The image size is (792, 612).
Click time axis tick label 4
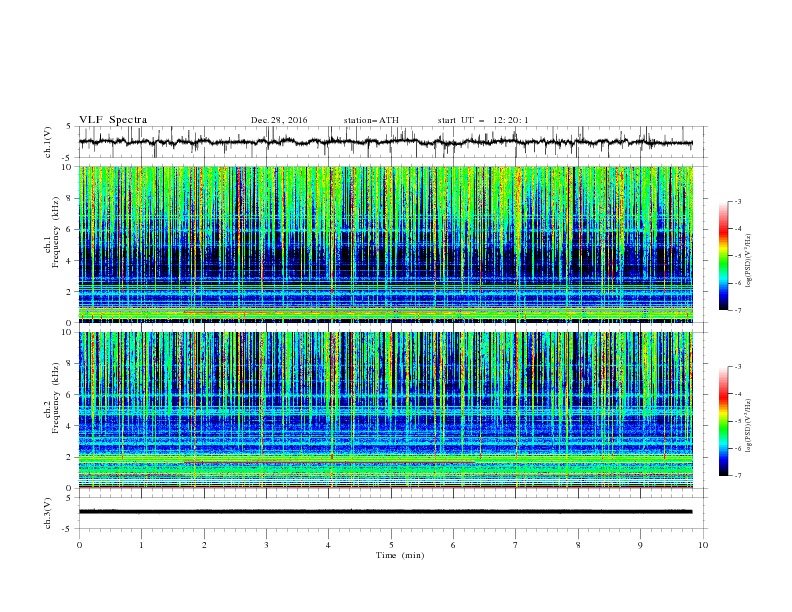(x=329, y=545)
